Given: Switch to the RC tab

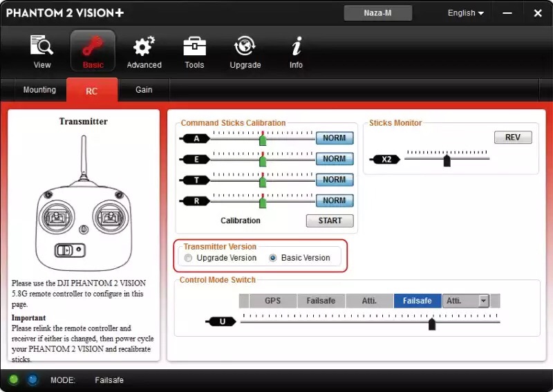Looking at the screenshot, I should (92, 91).
